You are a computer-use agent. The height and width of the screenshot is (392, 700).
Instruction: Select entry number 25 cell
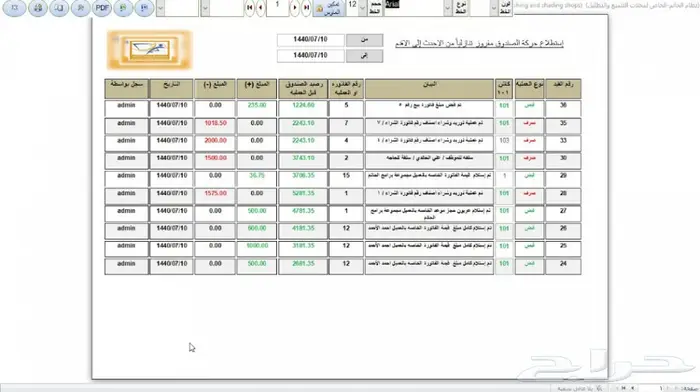coord(563,248)
